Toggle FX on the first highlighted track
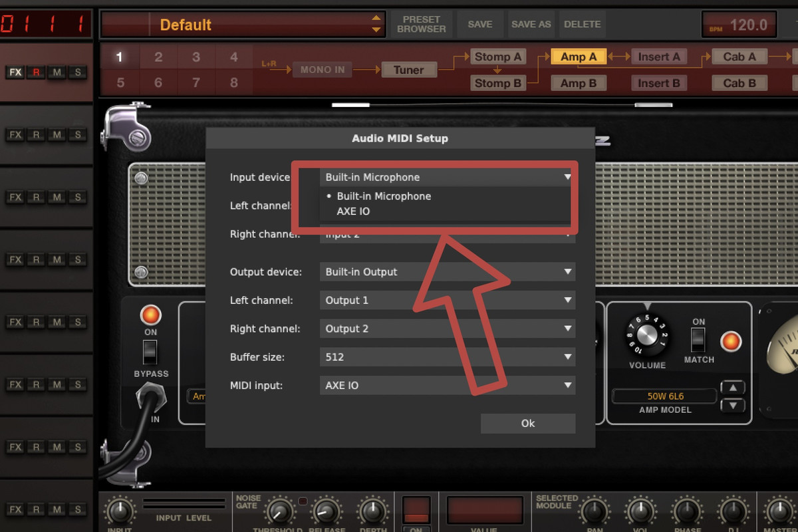The height and width of the screenshot is (532, 798). [x=15, y=72]
